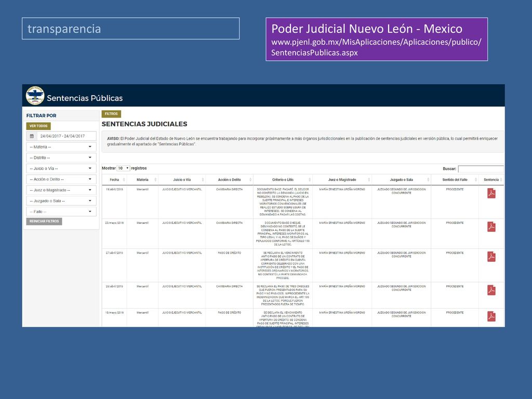The height and width of the screenshot is (399, 532).
Task: Click Mercantil in the 10/mayo row
Action: 142,312
